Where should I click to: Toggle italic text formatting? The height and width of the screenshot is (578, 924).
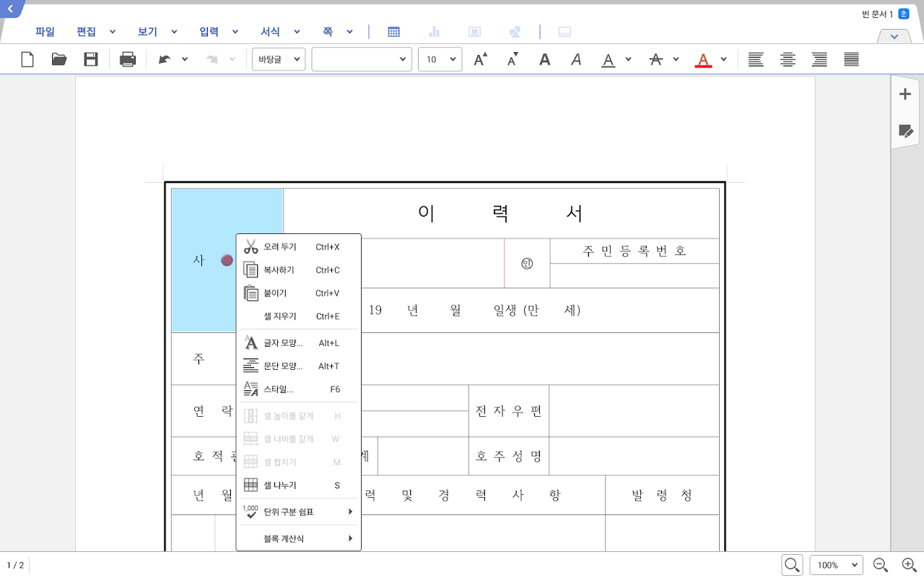(x=576, y=59)
